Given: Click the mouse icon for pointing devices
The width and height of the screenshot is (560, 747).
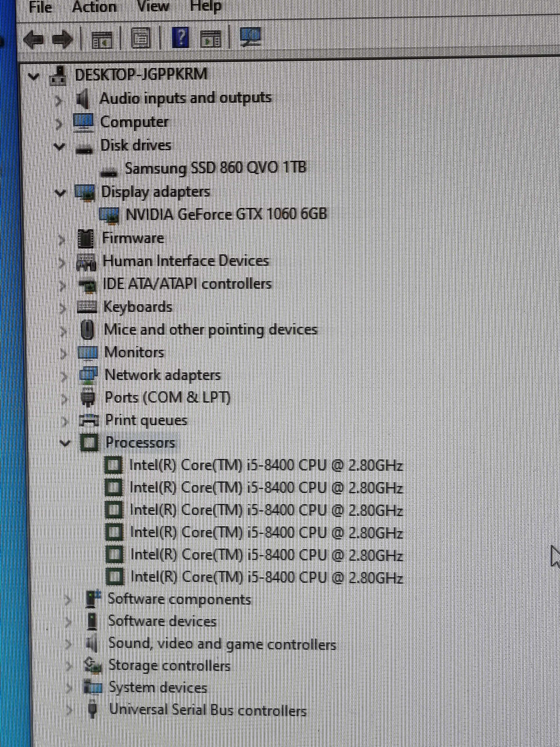Looking at the screenshot, I should [87, 330].
